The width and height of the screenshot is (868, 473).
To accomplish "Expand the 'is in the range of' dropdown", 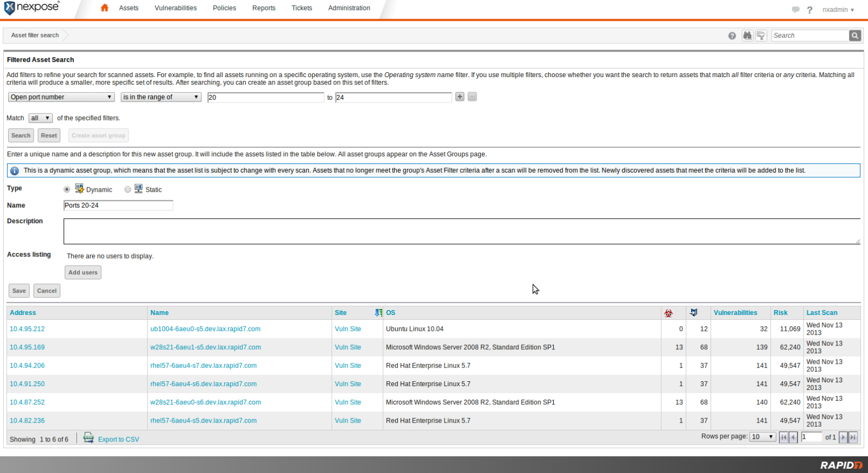I will [x=161, y=97].
